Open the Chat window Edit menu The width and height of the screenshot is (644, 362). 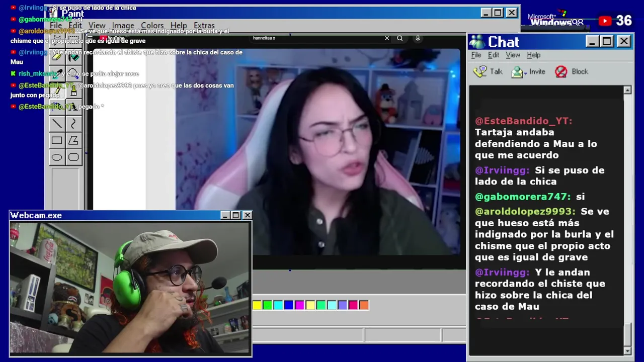point(494,55)
